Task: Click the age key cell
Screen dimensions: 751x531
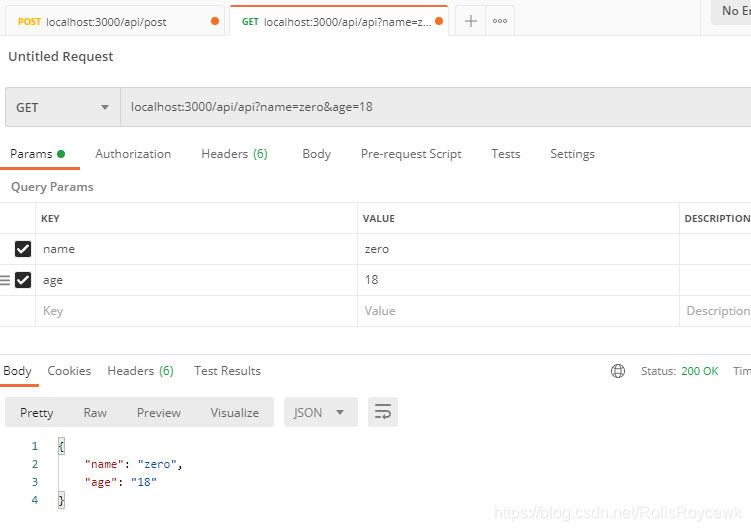Action: click(x=196, y=280)
